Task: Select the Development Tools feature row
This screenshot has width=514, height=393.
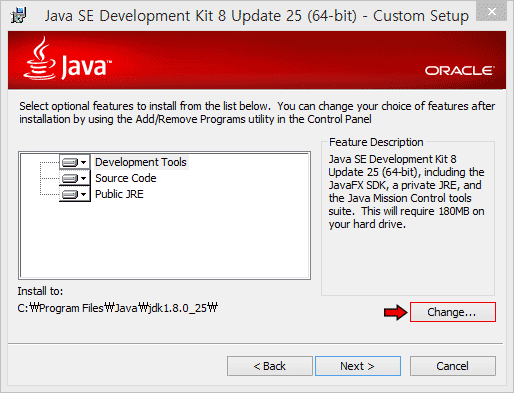Action: tap(141, 162)
